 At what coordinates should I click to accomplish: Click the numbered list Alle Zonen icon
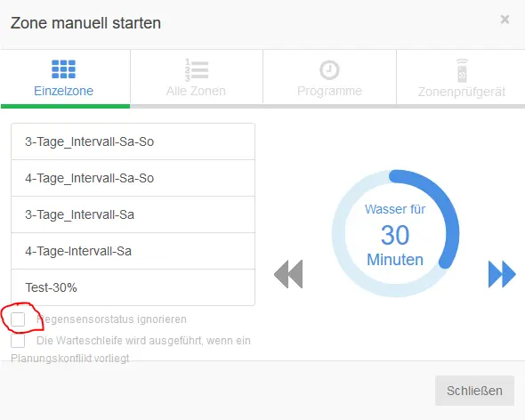click(197, 69)
